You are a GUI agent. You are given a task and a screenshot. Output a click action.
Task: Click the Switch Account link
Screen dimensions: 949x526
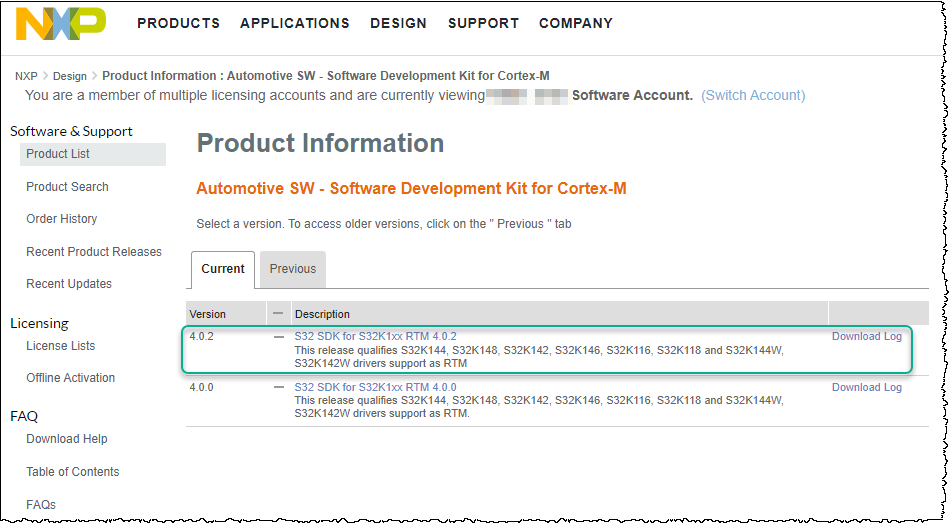[x=753, y=96]
